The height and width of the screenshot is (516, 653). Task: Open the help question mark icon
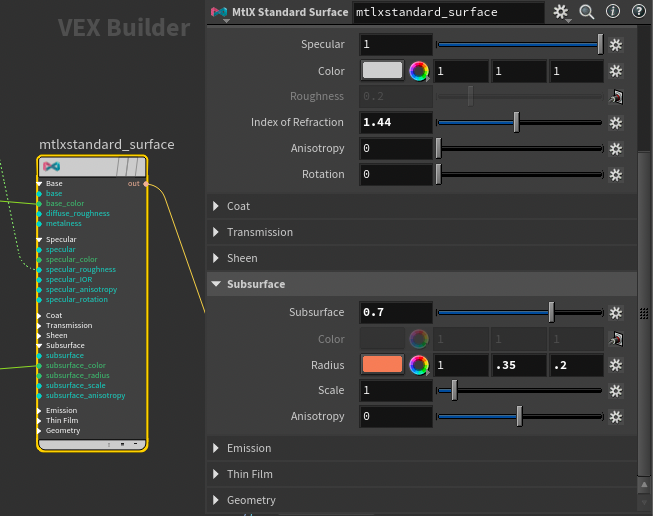click(x=639, y=12)
